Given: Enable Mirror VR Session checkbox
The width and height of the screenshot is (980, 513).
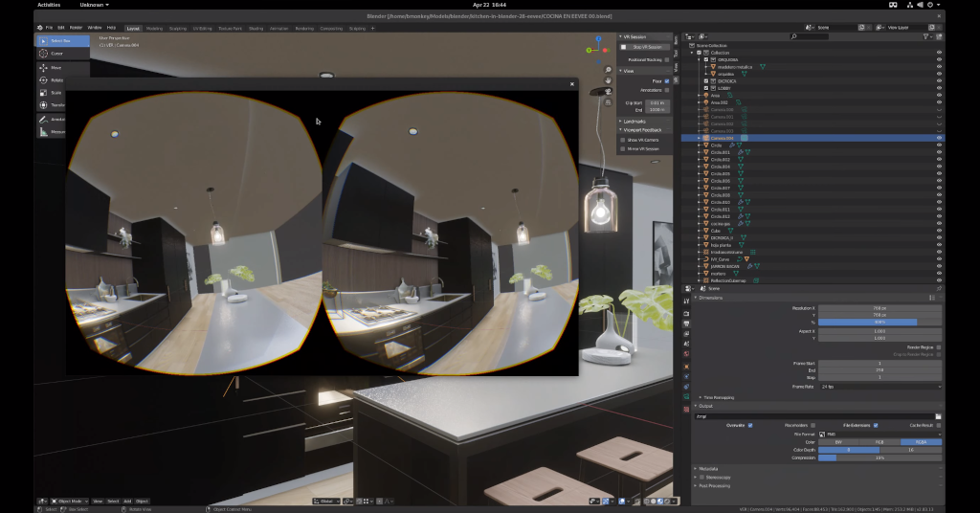Looking at the screenshot, I should [623, 148].
